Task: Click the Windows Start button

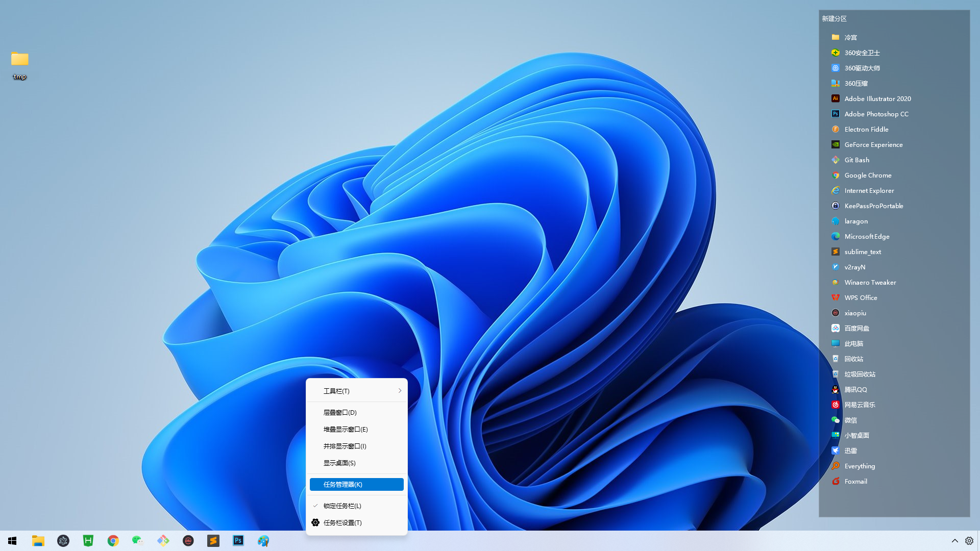Action: point(12,540)
